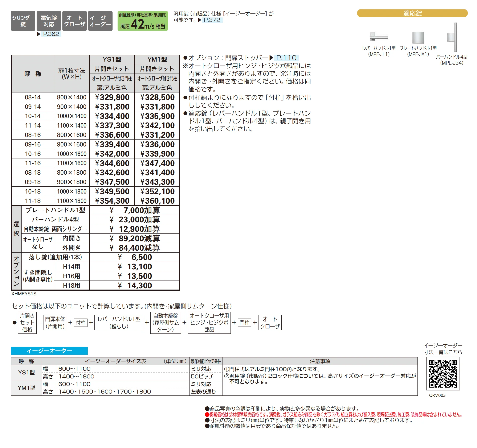Click the 自動本締錠(家屋側サムターン) formula box
477x448 pixels.
[166, 323]
